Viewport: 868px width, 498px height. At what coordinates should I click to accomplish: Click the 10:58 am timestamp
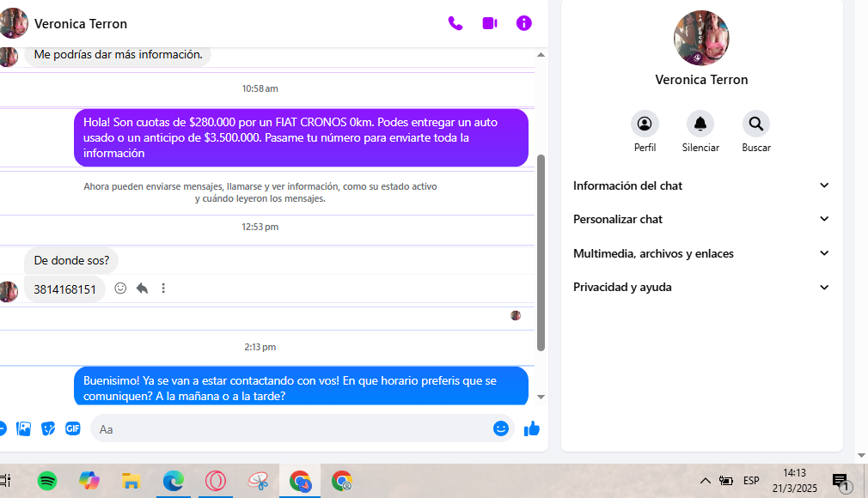point(260,88)
